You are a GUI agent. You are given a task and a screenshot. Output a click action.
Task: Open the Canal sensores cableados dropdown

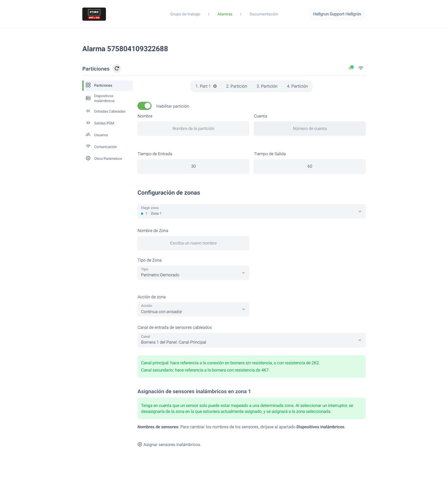[251, 340]
